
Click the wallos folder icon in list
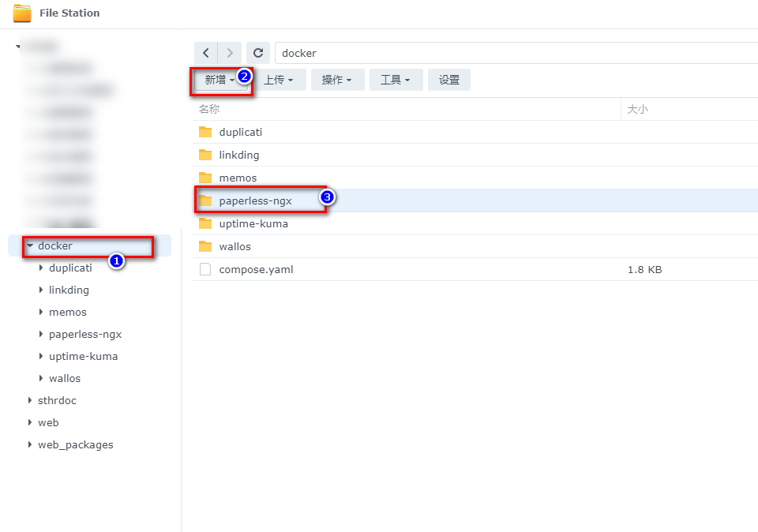(x=205, y=246)
